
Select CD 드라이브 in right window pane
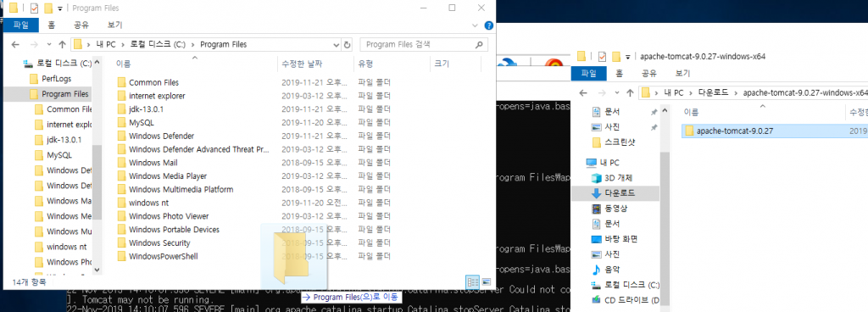(626, 300)
